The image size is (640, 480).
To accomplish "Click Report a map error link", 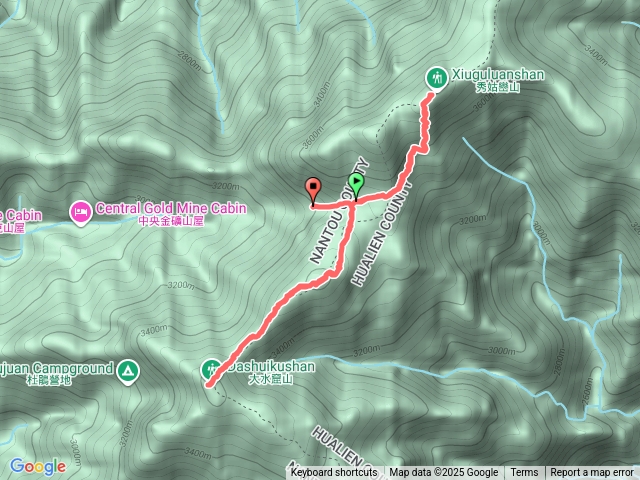I will click(x=591, y=473).
